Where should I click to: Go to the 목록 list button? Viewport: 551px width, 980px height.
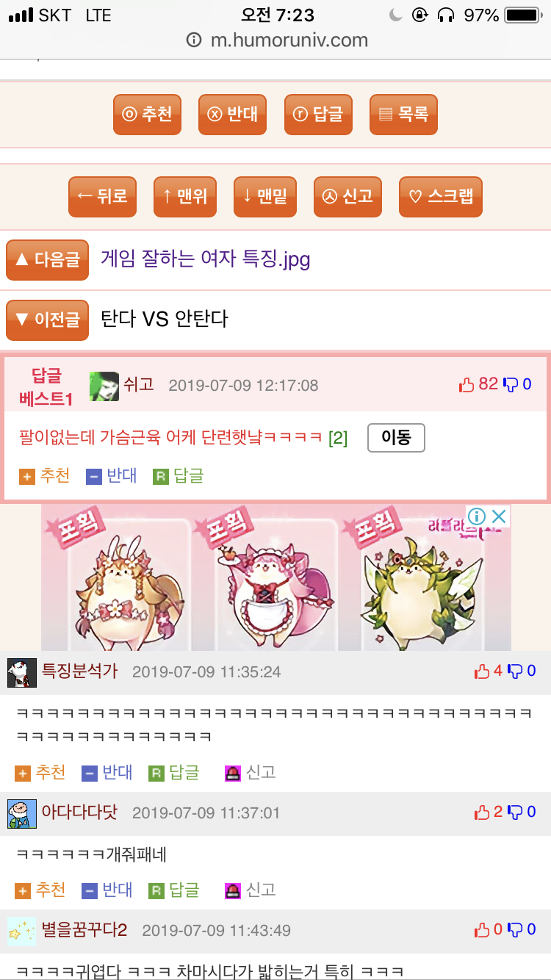(x=403, y=115)
